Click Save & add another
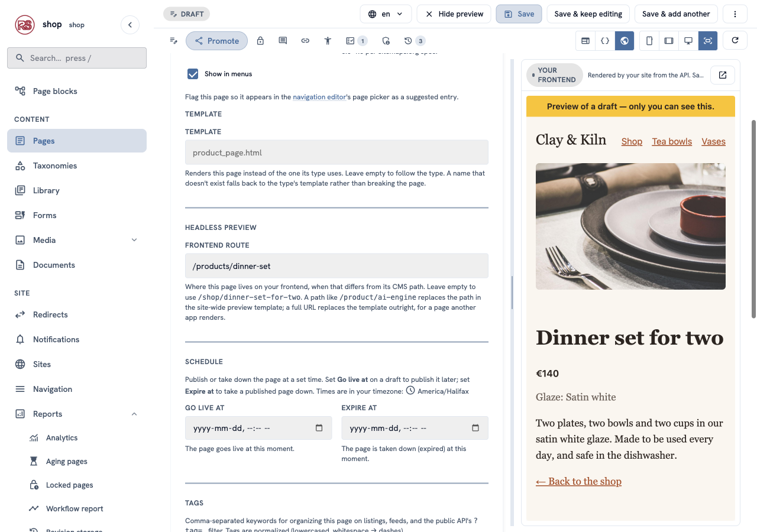 (x=676, y=14)
